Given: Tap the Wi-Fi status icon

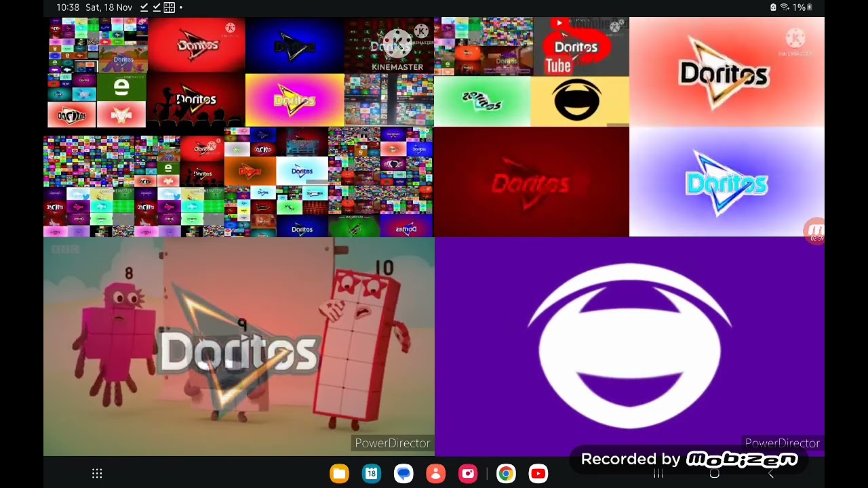Looking at the screenshot, I should [x=785, y=7].
